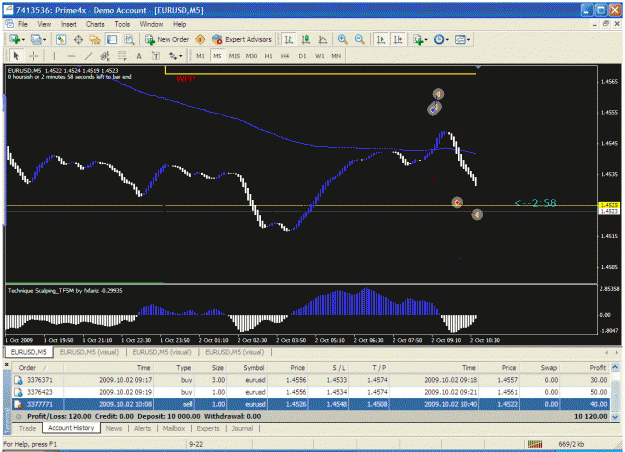The height and width of the screenshot is (452, 625).
Task: Click the application icon left of File menu
Action: tap(10, 24)
